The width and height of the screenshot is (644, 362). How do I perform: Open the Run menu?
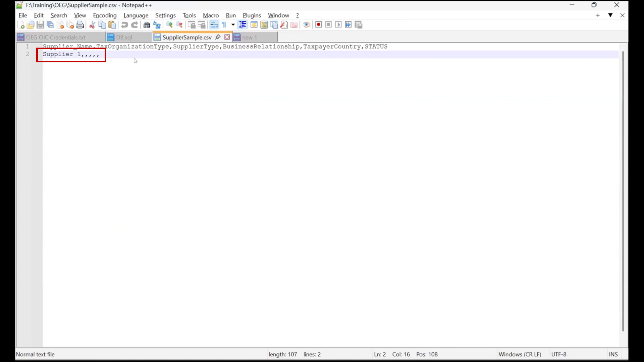click(231, 15)
